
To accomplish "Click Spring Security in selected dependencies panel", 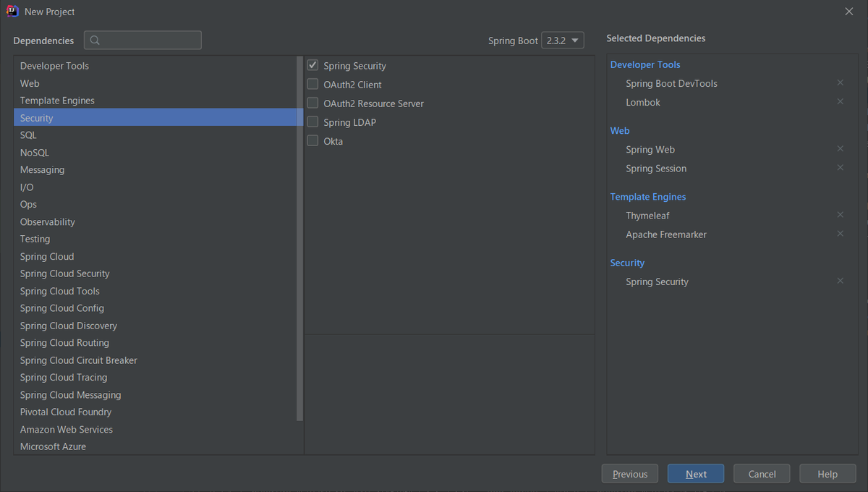I will [x=657, y=281].
